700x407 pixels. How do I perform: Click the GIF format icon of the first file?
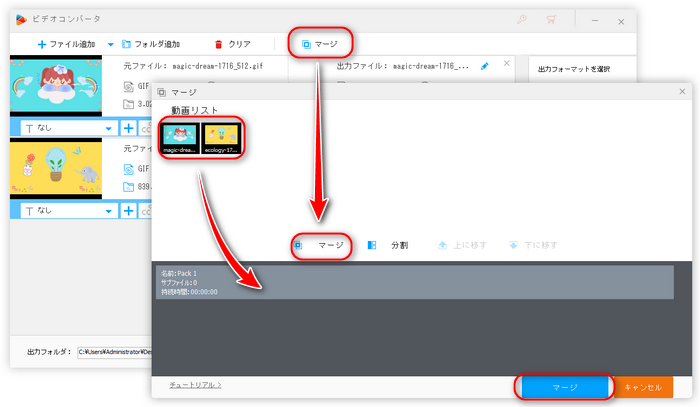(x=128, y=86)
